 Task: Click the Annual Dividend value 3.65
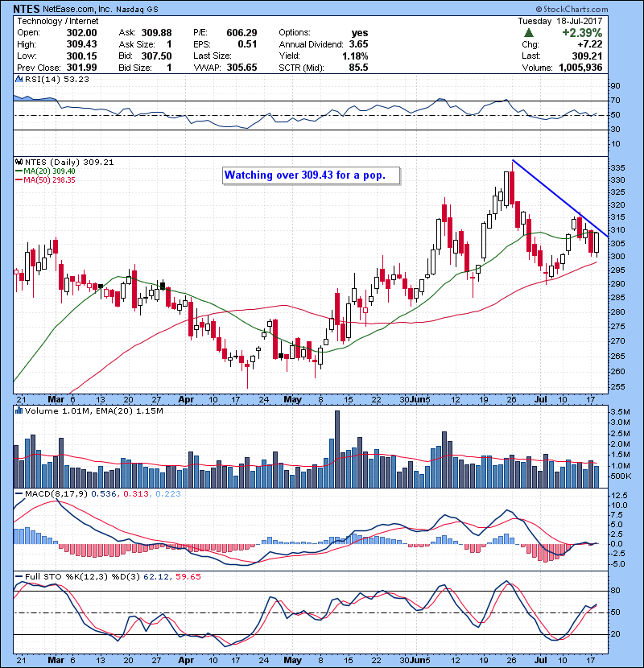(358, 44)
